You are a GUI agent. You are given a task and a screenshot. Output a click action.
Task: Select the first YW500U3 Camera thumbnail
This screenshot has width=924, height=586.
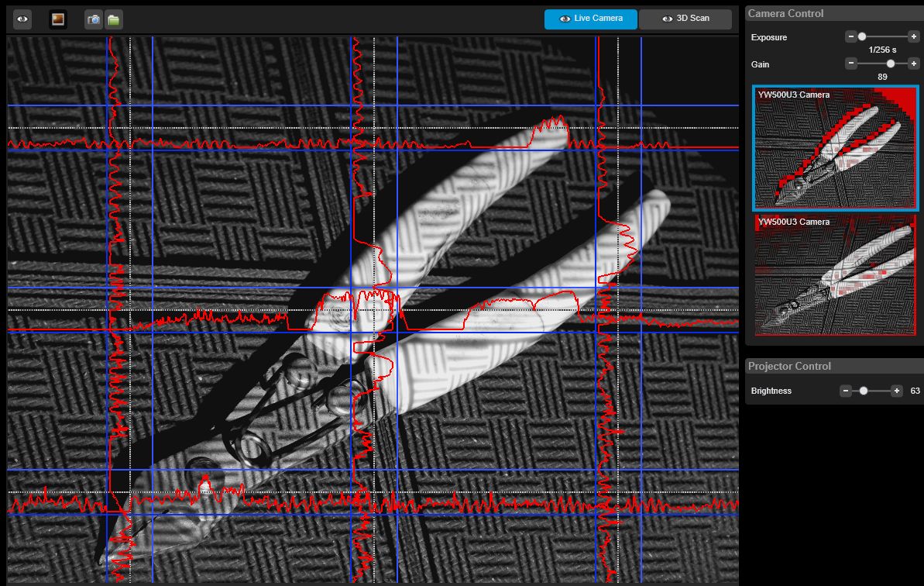point(836,148)
